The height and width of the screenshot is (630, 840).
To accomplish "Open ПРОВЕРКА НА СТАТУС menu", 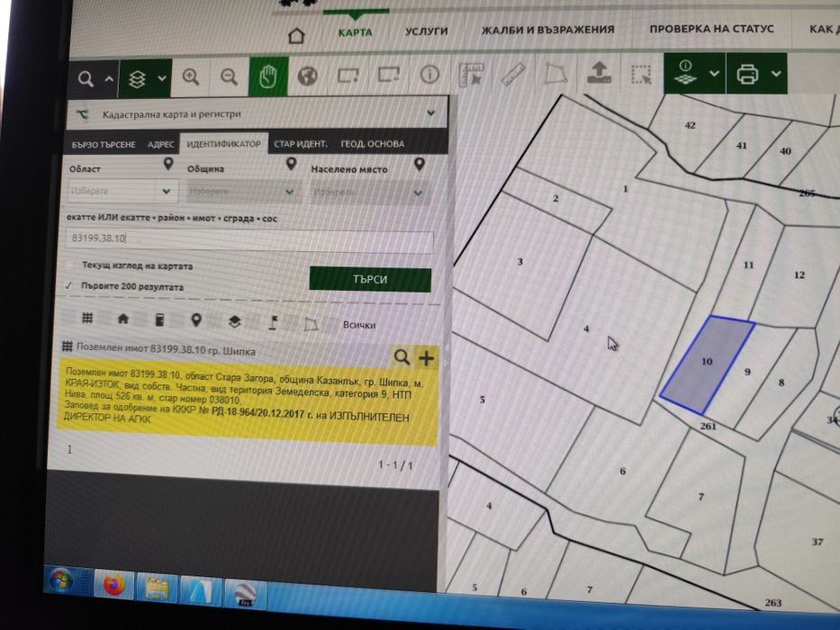I will (x=711, y=29).
